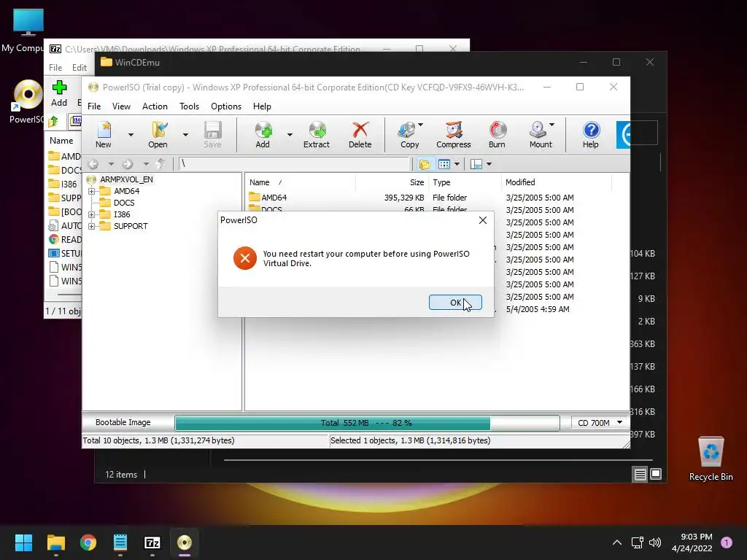This screenshot has height=560, width=747.
Task: Open the Add dropdown arrow in PowerISO
Action: point(290,135)
